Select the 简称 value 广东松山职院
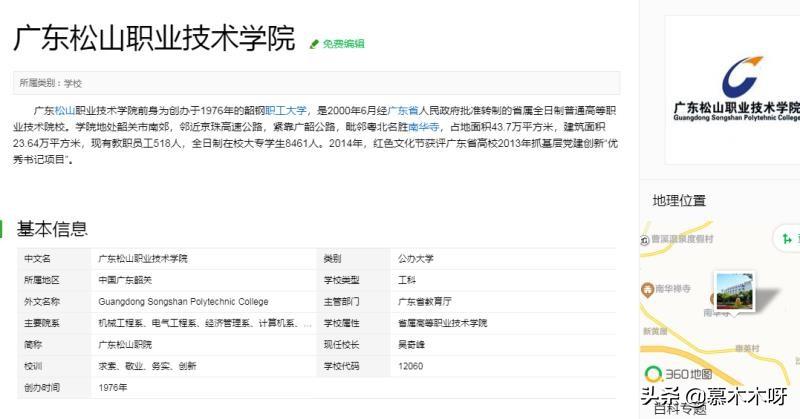800x419 pixels. point(125,344)
